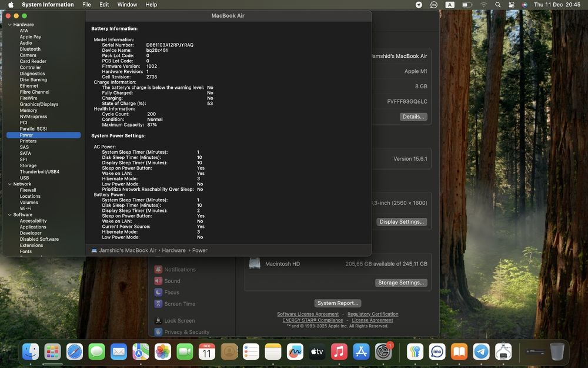The height and width of the screenshot is (368, 588).
Task: Open Spotlight search in menu bar
Action: pyautogui.click(x=497, y=5)
